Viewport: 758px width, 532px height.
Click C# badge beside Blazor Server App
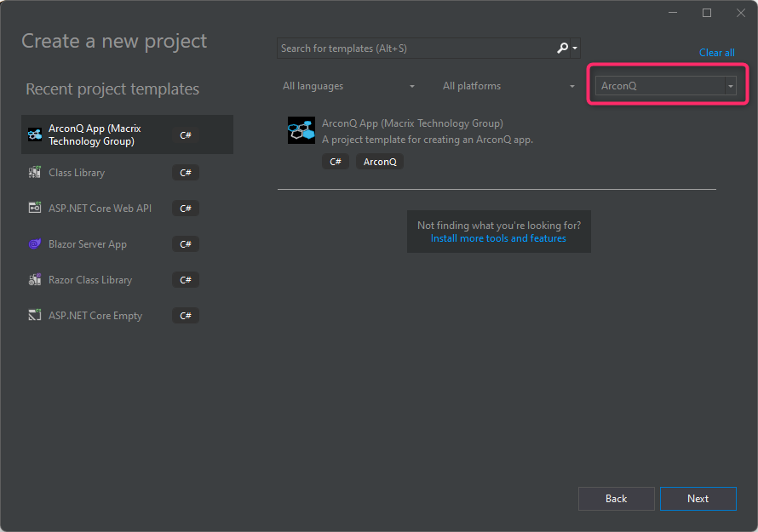186,244
